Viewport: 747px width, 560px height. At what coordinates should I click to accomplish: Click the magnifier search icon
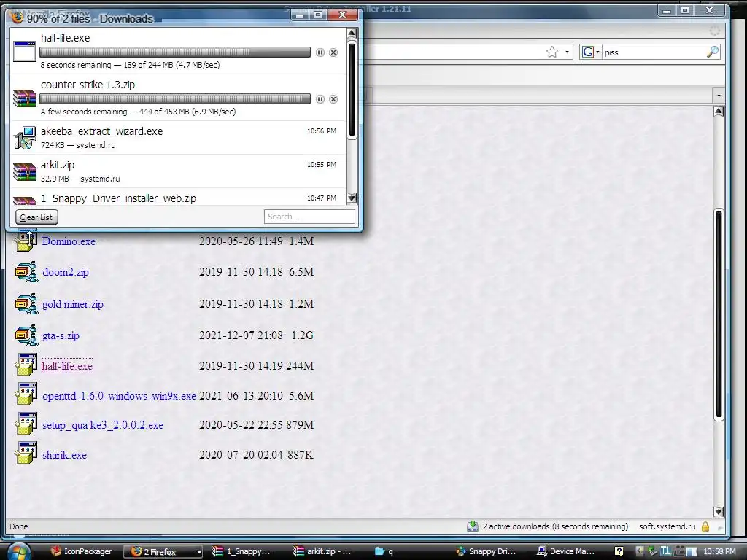(x=712, y=52)
